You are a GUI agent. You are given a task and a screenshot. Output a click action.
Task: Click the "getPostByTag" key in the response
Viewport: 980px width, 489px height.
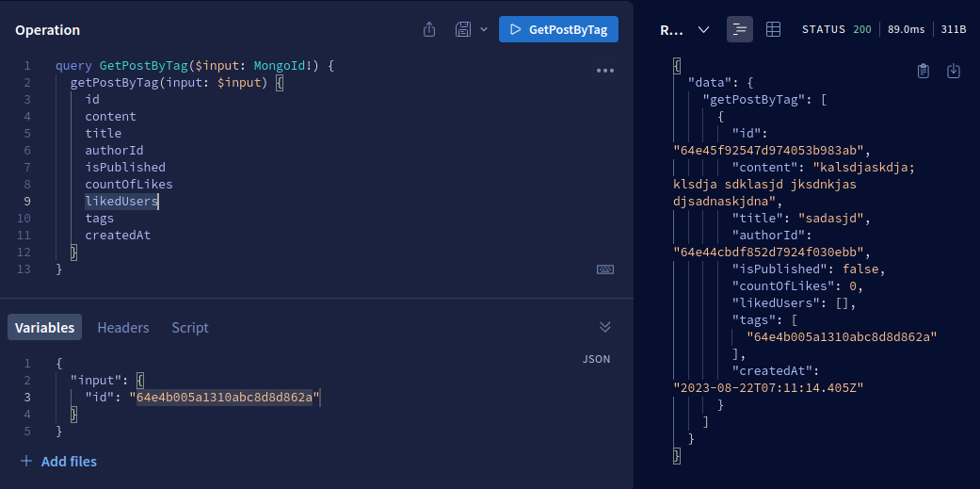pos(759,99)
